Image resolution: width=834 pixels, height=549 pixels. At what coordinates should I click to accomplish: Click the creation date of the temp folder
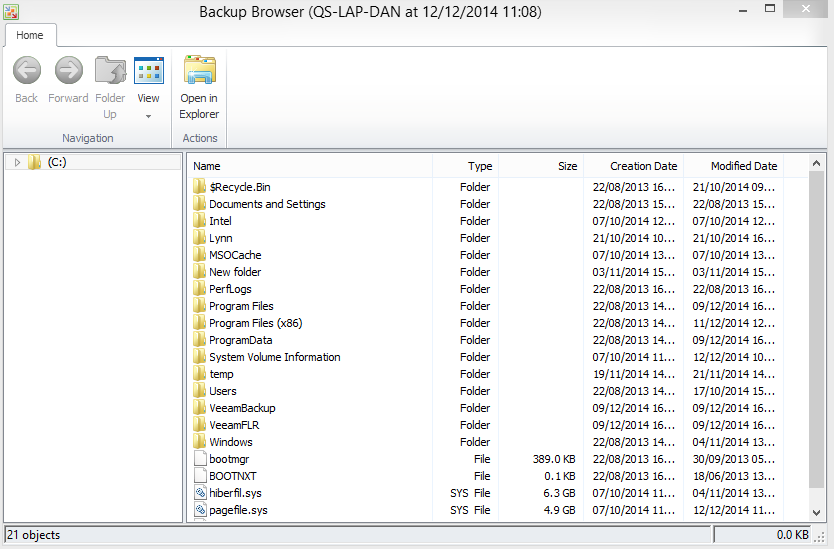coord(633,374)
